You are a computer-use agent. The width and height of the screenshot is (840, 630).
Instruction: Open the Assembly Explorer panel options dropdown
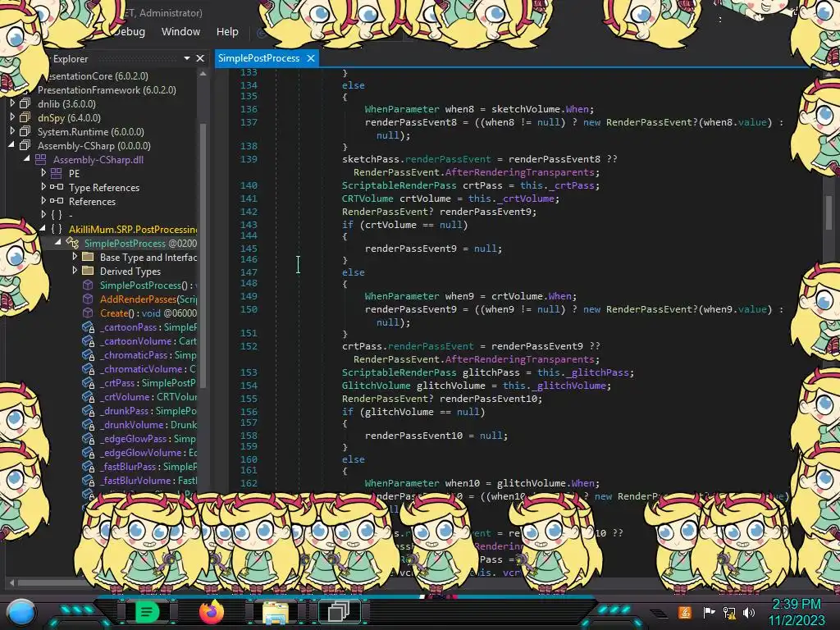186,58
